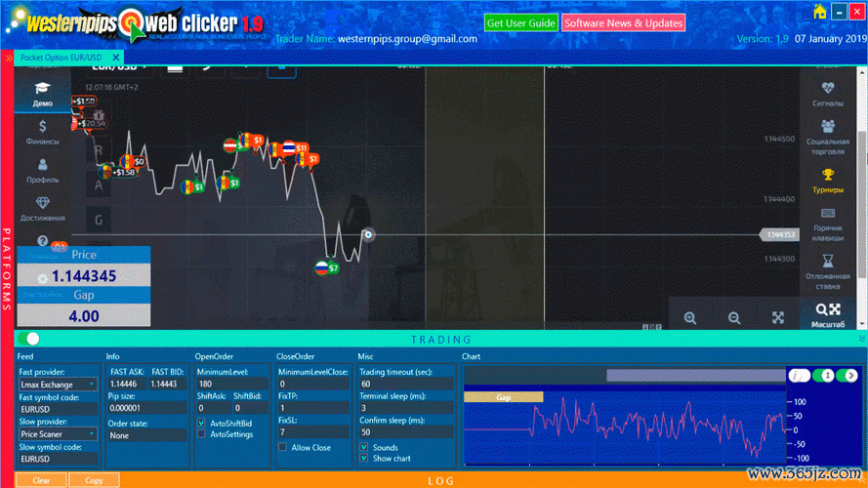Screen dimensions: 868x488
Task: Collapse the TRADING panel chevron
Action: [861, 339]
